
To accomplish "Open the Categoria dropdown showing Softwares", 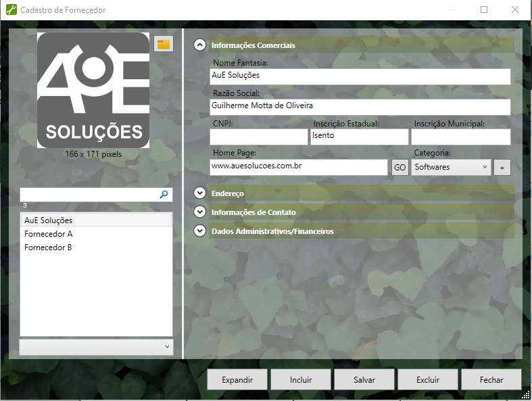I will point(451,167).
